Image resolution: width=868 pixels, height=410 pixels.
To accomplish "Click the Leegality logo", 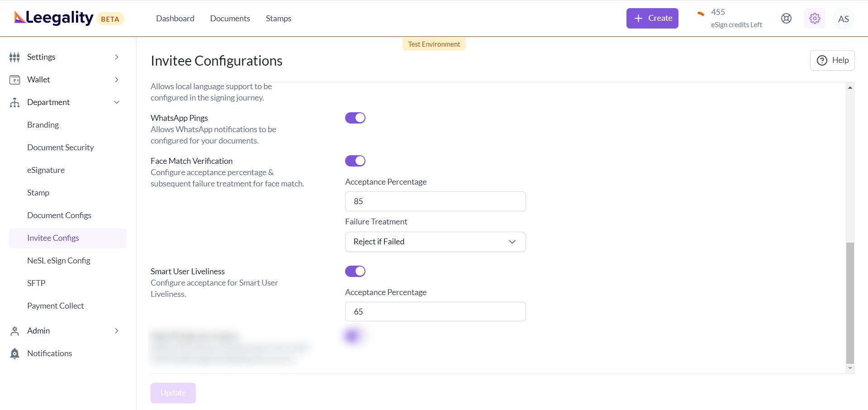I will point(54,18).
